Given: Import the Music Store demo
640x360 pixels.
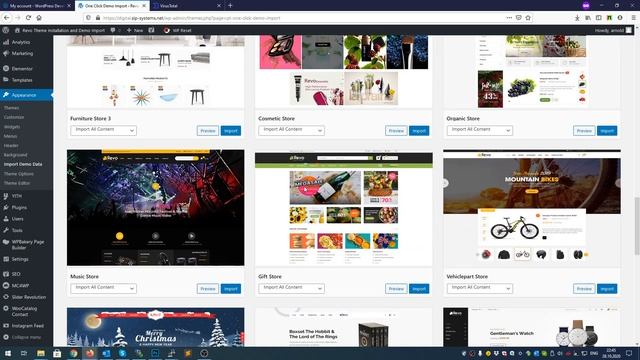Looking at the screenshot, I should point(231,289).
